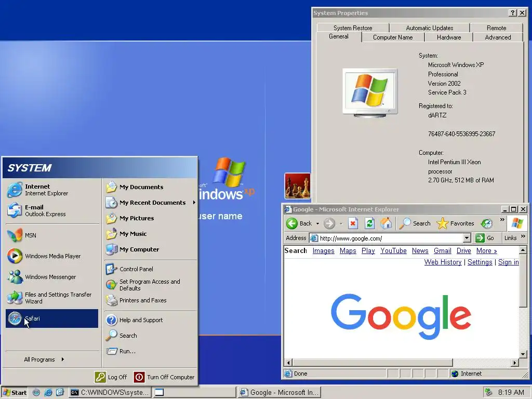
Task: Open Search from the Start menu
Action: pos(150,336)
